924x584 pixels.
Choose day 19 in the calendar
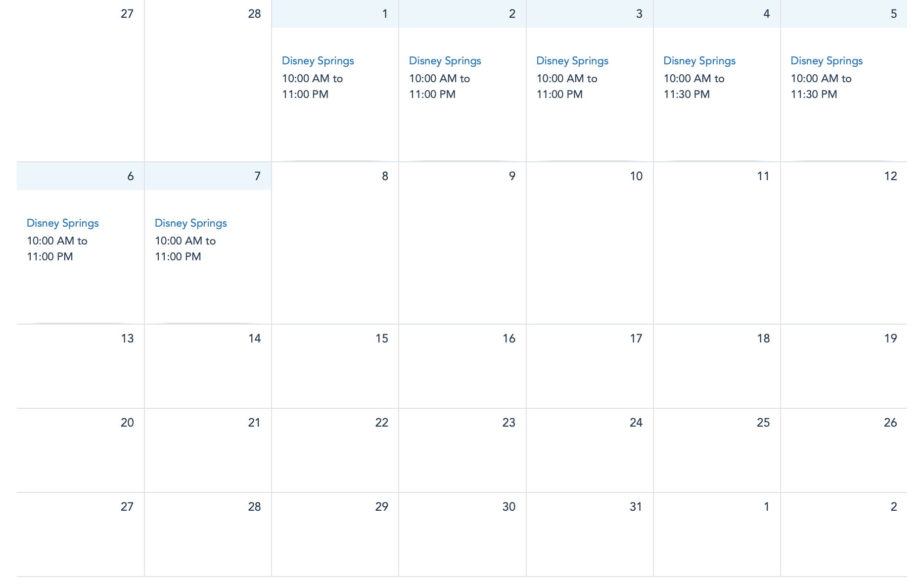[844, 366]
